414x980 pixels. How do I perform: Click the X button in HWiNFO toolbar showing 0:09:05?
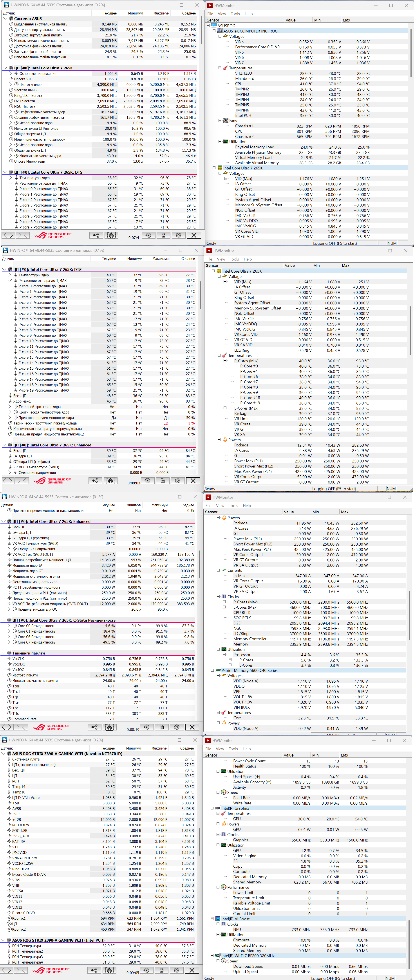click(x=192, y=970)
